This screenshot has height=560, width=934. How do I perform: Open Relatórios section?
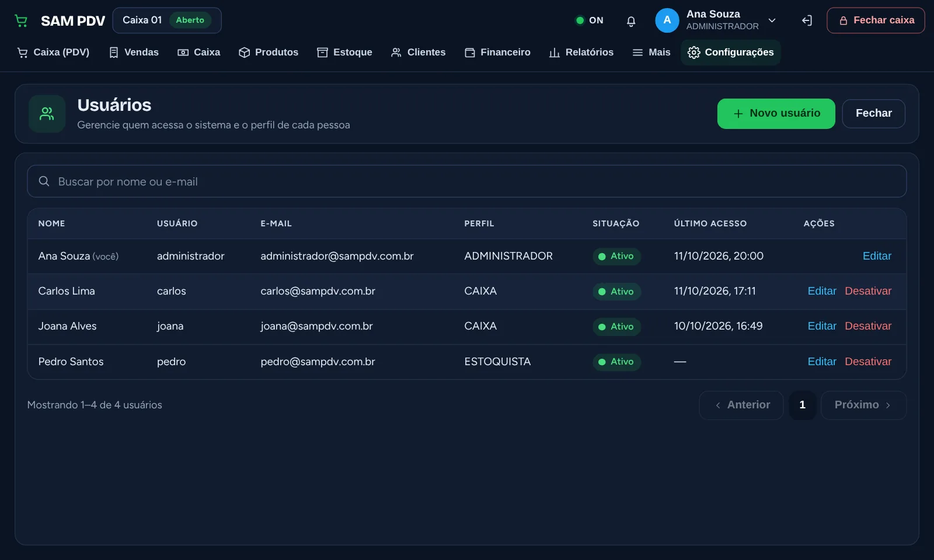[x=581, y=52]
